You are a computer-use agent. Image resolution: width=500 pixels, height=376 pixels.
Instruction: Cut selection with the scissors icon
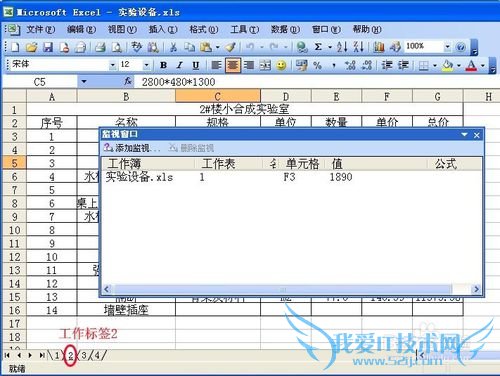(173, 47)
